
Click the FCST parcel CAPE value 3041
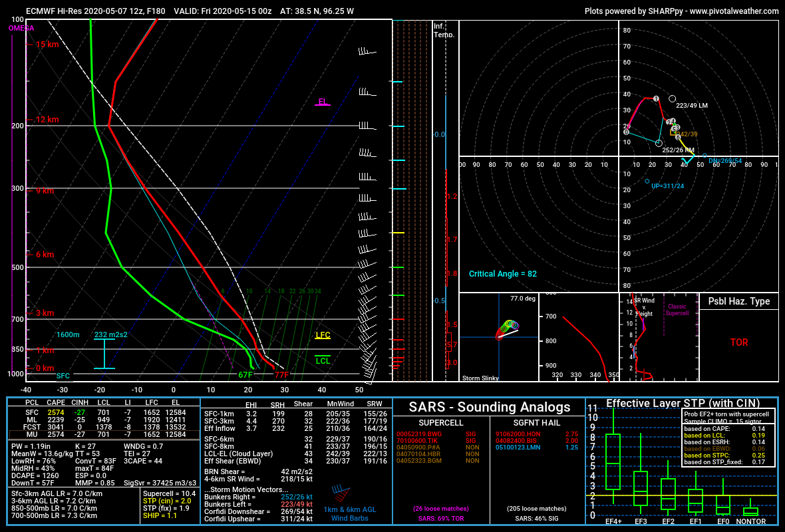pyautogui.click(x=56, y=428)
